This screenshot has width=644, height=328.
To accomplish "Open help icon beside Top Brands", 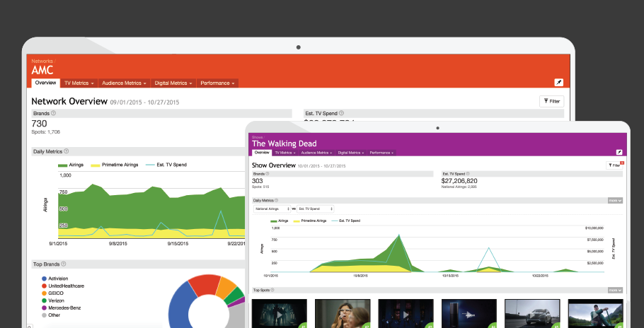I will [x=63, y=264].
